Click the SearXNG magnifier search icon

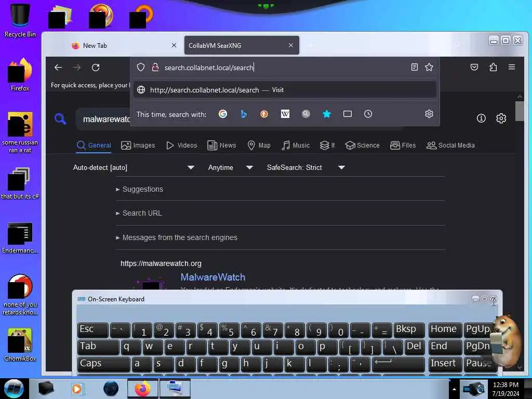[x=60, y=119]
